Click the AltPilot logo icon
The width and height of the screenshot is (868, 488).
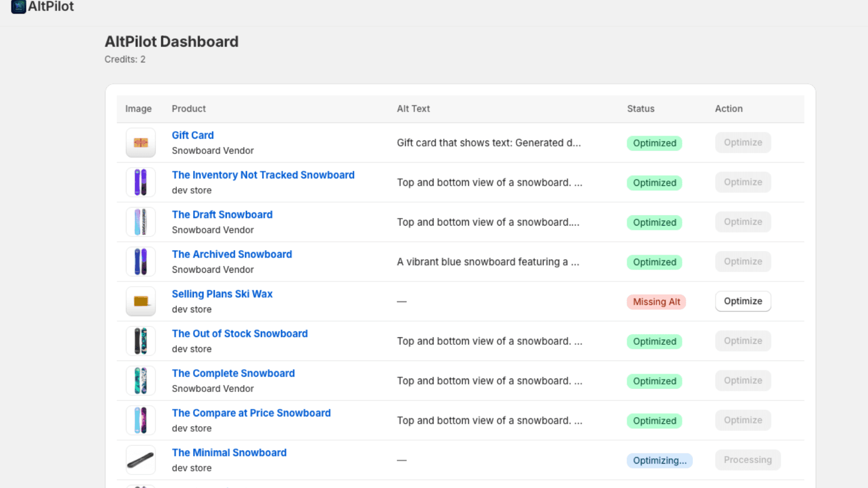[x=18, y=7]
